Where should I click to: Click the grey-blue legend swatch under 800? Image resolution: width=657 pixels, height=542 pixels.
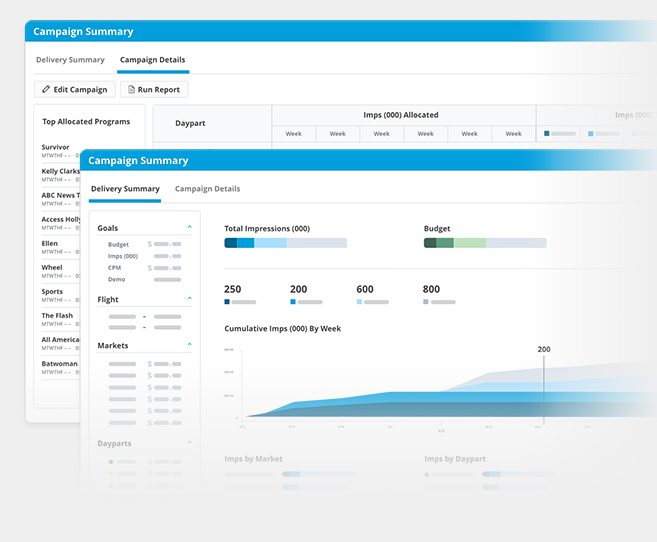[x=426, y=302]
